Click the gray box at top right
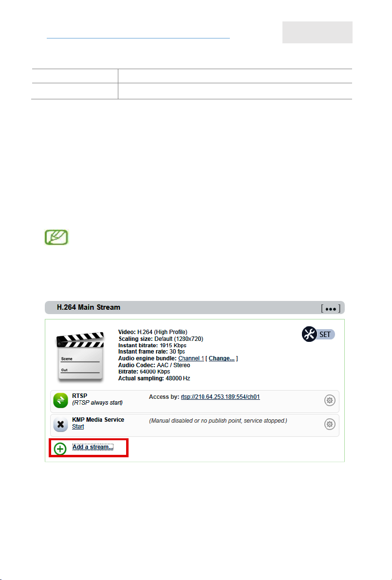Image resolution: width=392 pixels, height=580 pixels. (317, 32)
